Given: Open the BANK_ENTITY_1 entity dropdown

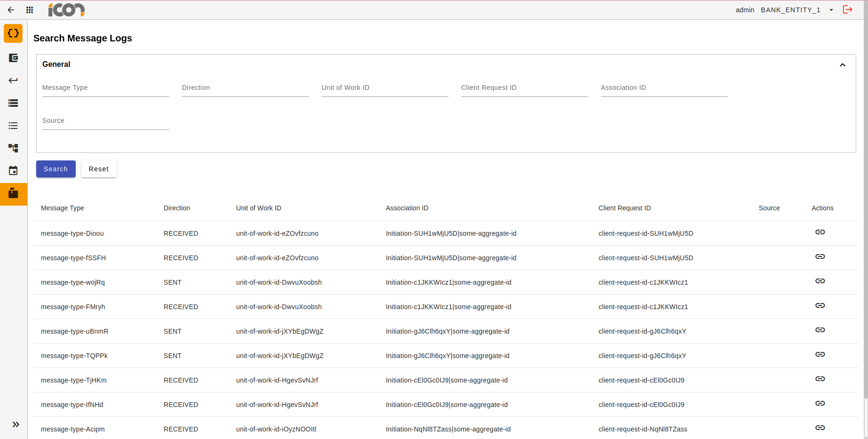Looking at the screenshot, I should pos(831,10).
